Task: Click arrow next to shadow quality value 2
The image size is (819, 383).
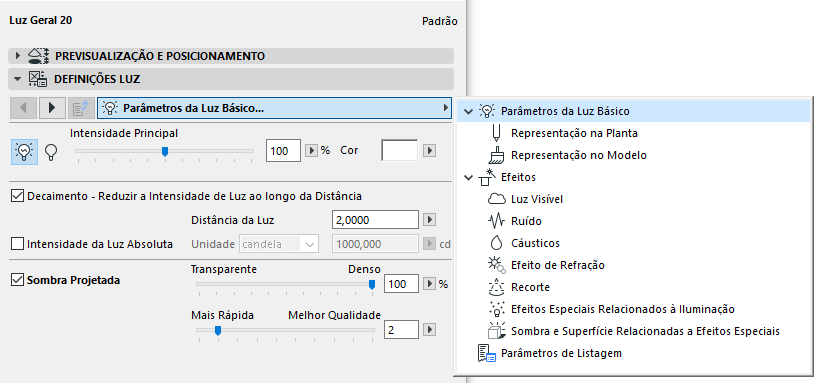Action: click(x=429, y=330)
